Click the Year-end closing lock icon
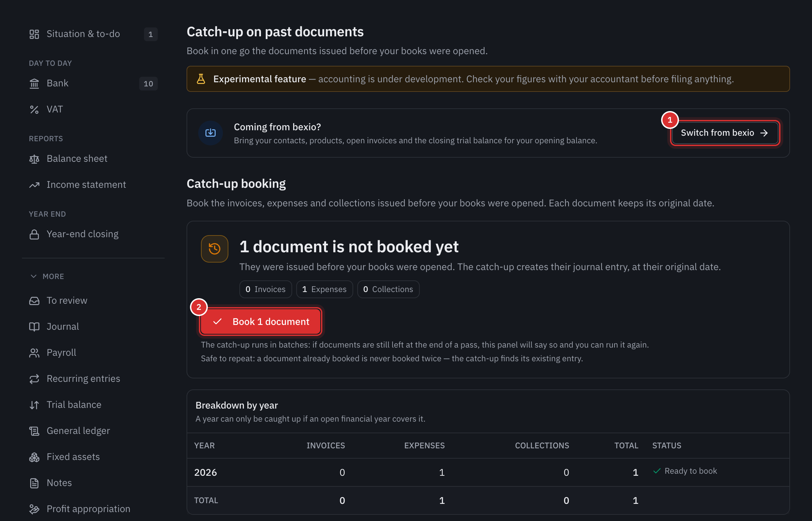812x521 pixels. [x=34, y=234]
